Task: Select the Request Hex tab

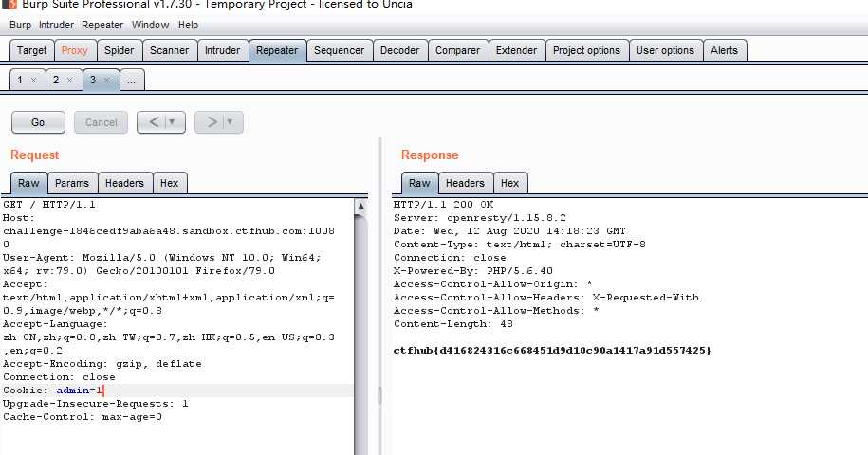Action: coord(170,183)
